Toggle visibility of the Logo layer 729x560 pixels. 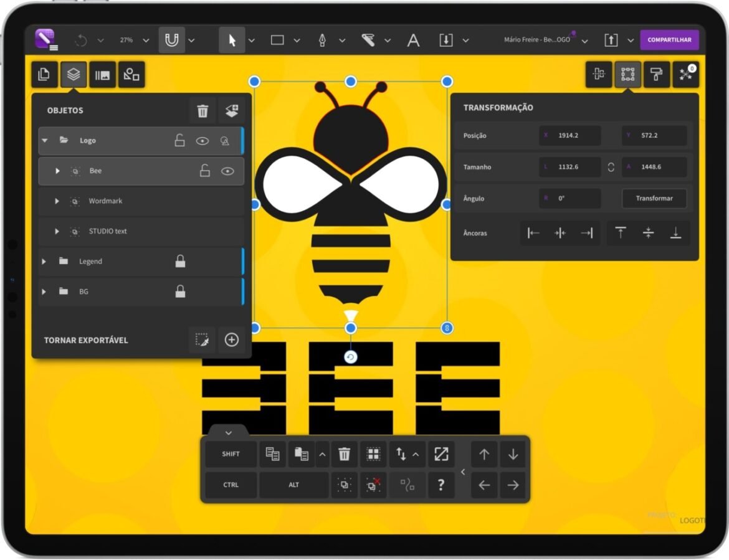pos(202,141)
